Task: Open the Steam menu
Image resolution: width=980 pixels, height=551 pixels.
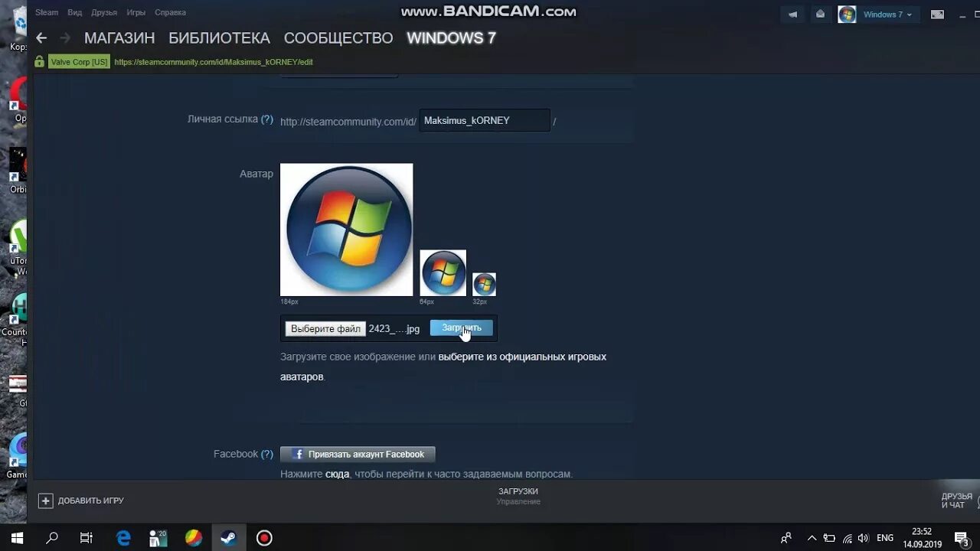Action: click(x=47, y=12)
